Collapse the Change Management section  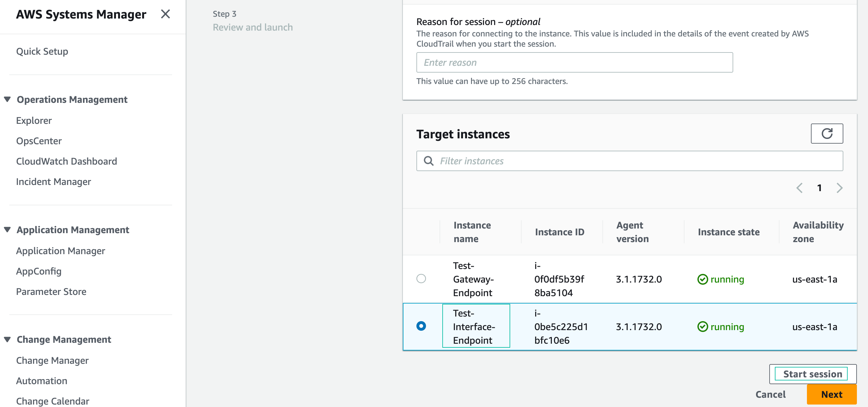(x=7, y=339)
